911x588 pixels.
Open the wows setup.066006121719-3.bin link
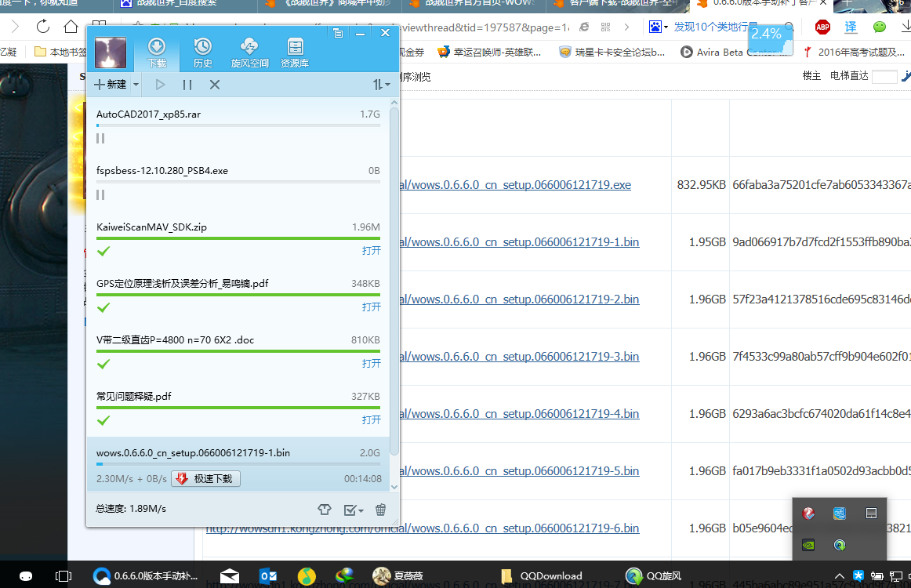tap(519, 356)
